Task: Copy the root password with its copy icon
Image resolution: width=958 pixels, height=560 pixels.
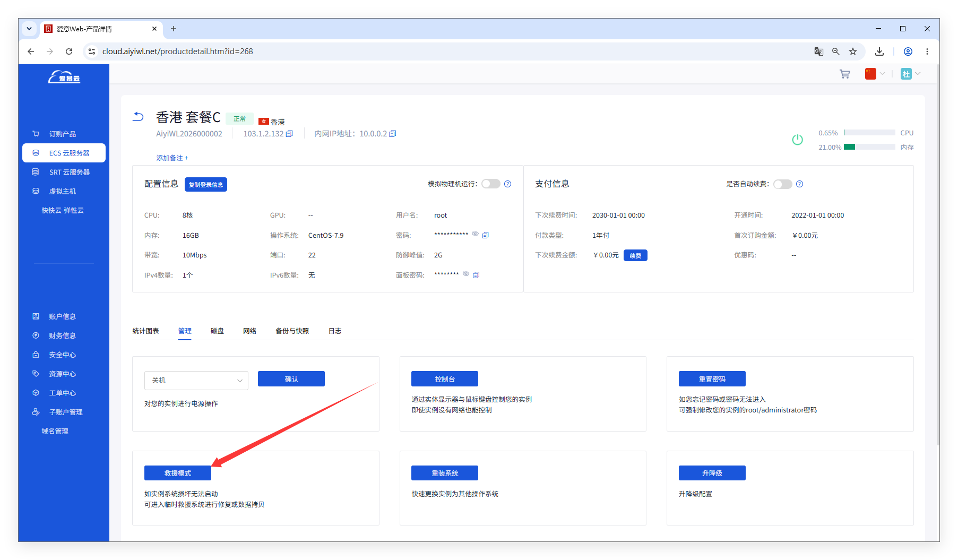Action: tap(485, 235)
